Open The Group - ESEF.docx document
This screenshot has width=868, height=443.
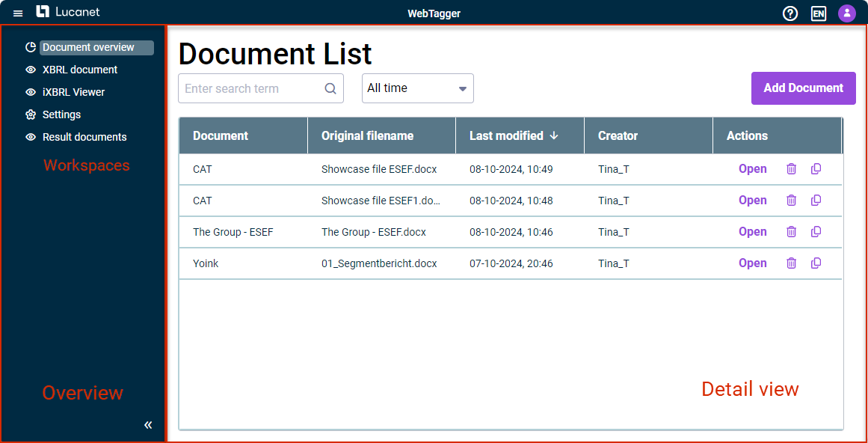[753, 232]
